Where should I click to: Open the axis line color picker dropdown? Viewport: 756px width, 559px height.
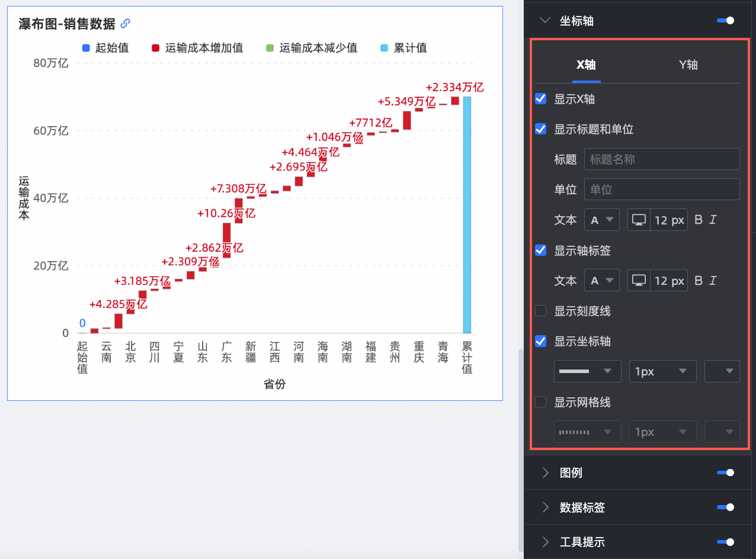pos(722,371)
